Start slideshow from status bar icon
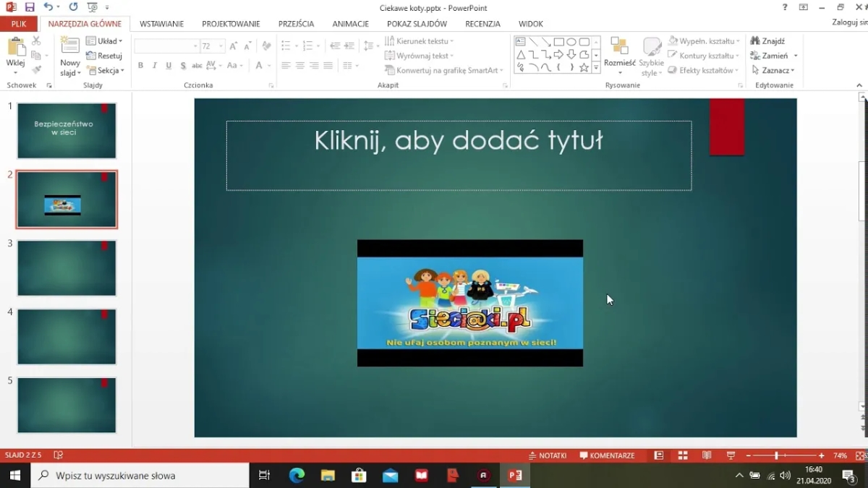868x488 pixels. pyautogui.click(x=731, y=455)
